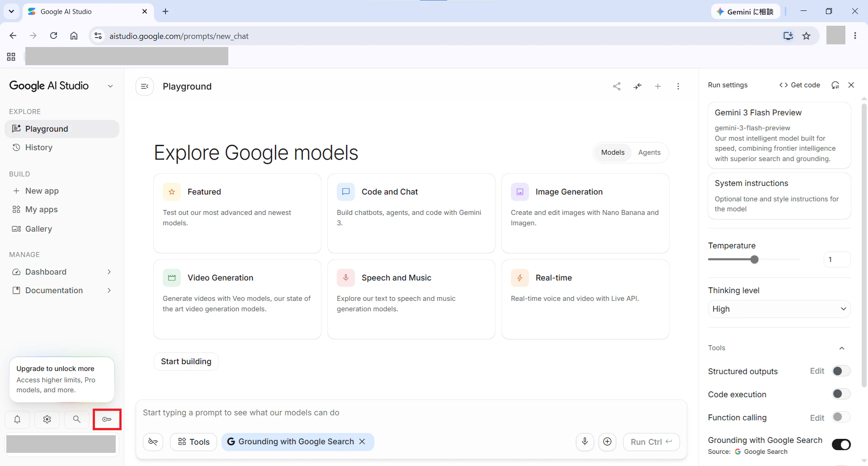Open the notifications bell icon

[17, 419]
